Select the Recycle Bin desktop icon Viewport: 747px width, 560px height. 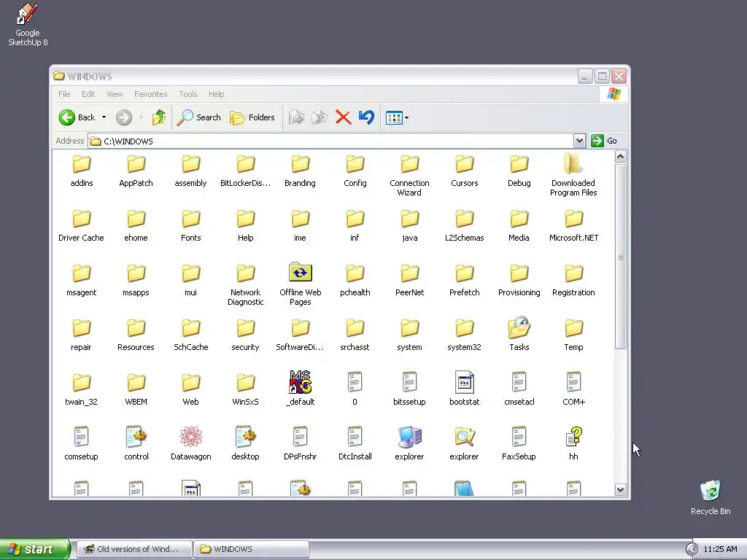click(x=711, y=497)
